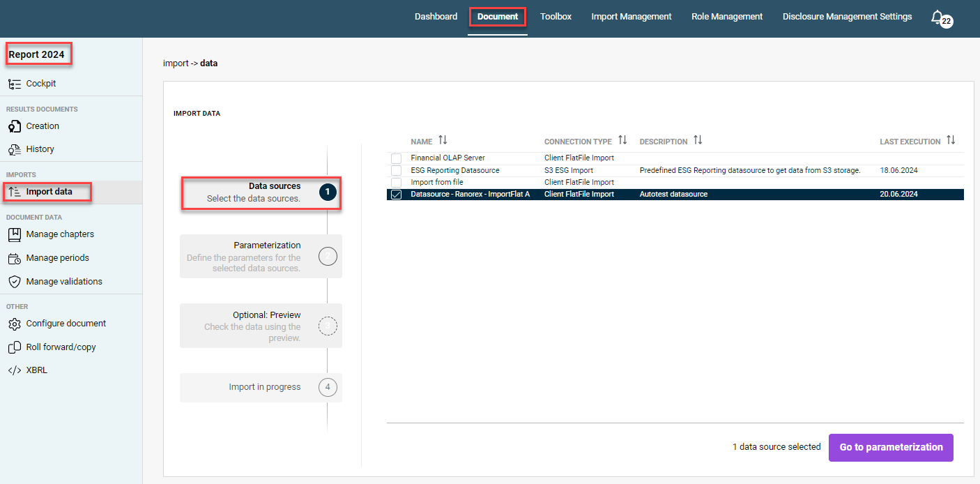
Task: Click the NAME column header
Action: click(421, 142)
